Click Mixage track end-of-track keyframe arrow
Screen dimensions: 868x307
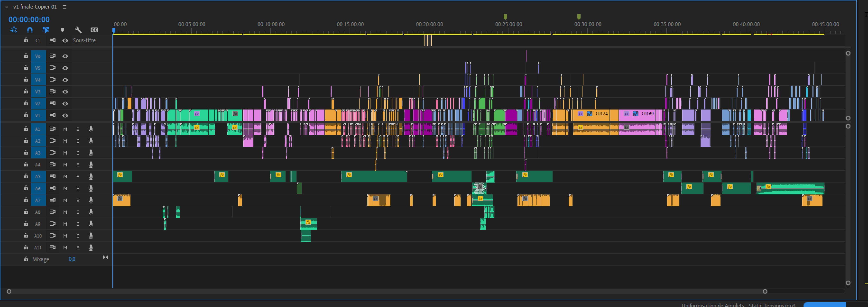click(106, 257)
